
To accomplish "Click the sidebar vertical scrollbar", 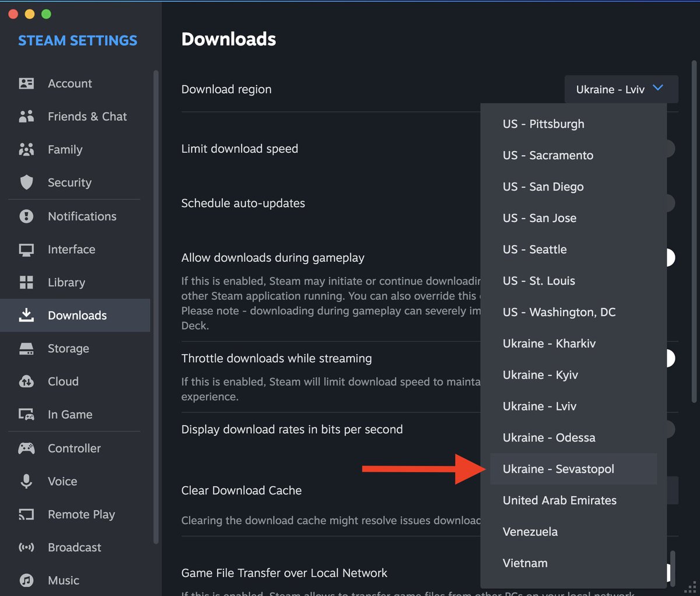I will [156, 307].
